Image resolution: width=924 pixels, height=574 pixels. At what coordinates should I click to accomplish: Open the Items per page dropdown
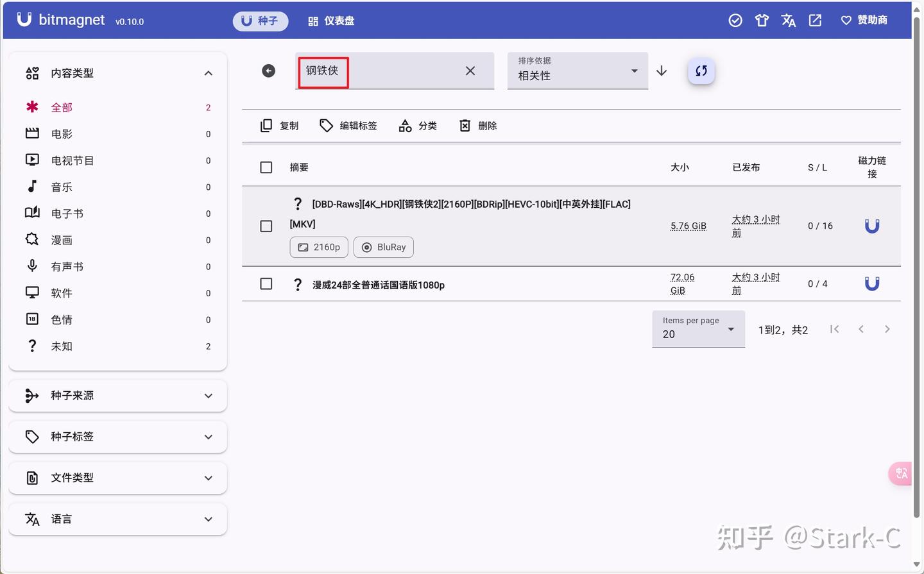click(698, 329)
